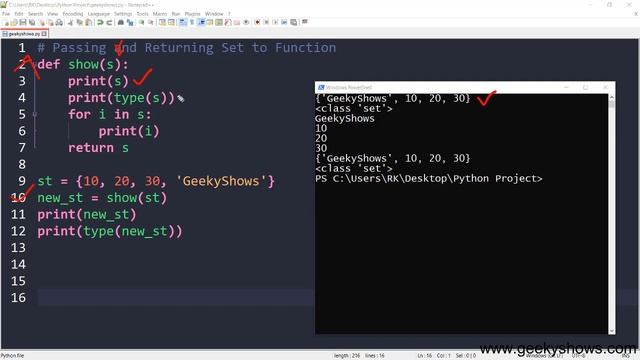Click PowerShell scrollbar down arrow
The width and height of the screenshot is (640, 360).
[611, 331]
